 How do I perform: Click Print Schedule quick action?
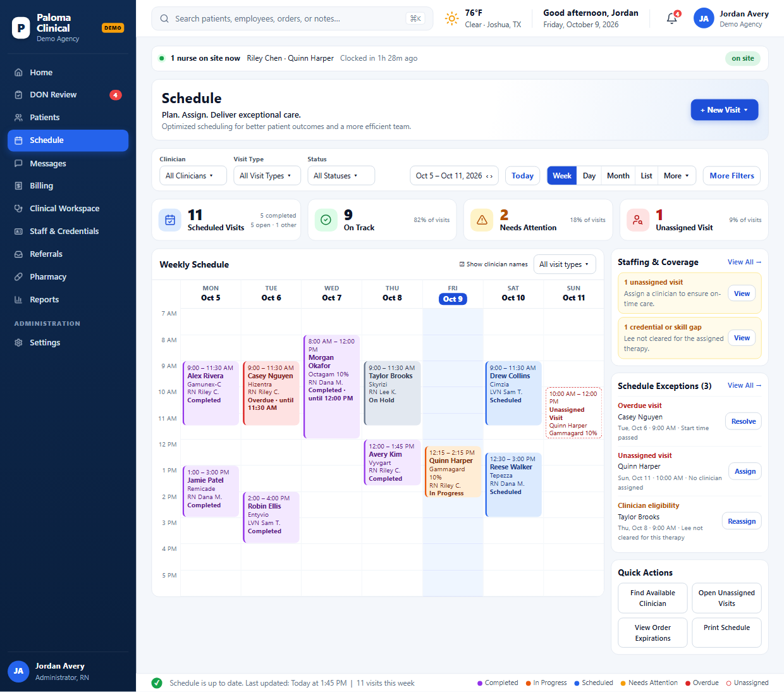726,633
